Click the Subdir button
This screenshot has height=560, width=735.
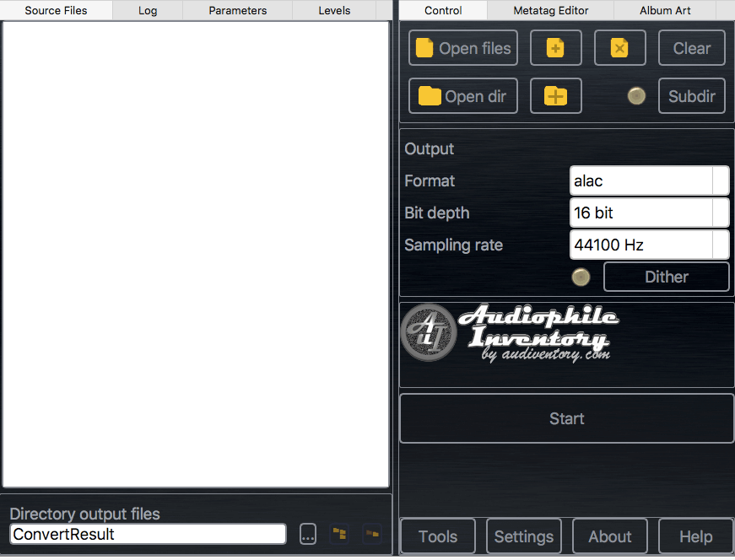692,96
